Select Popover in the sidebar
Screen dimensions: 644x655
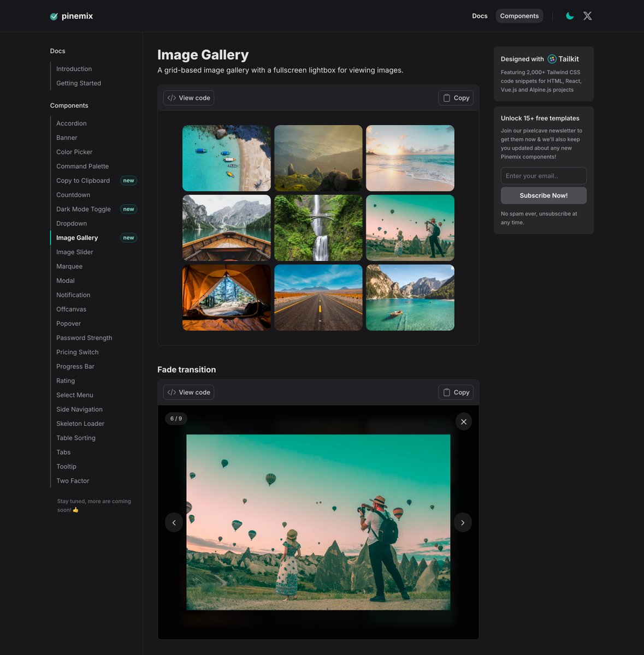click(68, 324)
